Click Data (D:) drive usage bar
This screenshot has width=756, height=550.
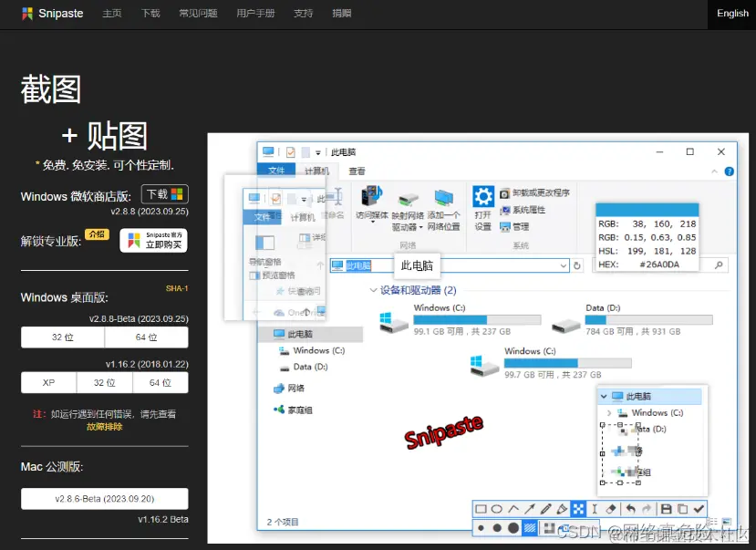648,319
